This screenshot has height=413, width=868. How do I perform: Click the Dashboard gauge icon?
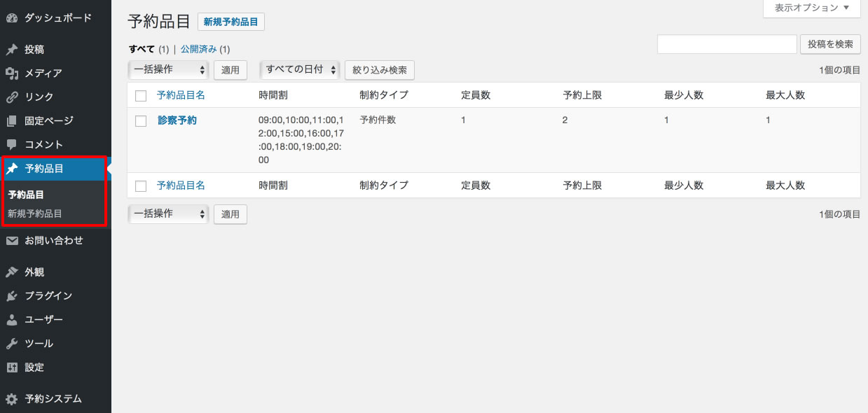tap(12, 18)
